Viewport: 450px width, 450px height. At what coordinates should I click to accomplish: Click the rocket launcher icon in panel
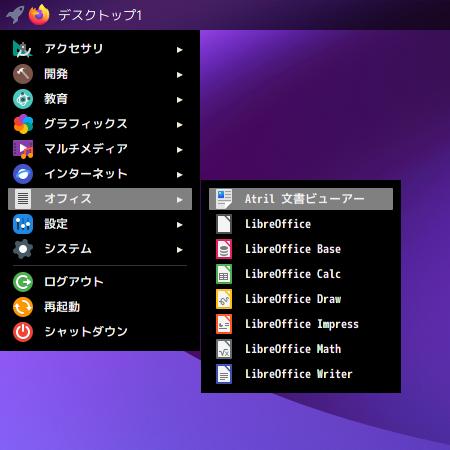[15, 15]
